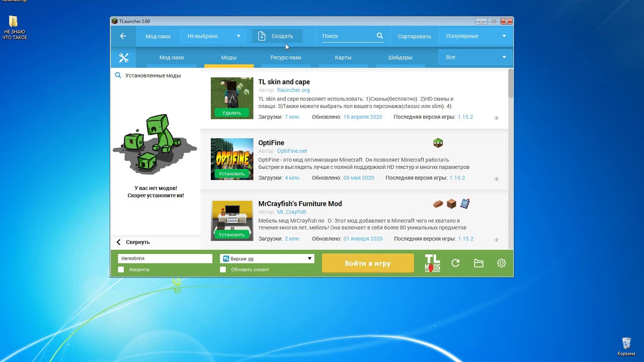Click Установить on OptiFine
644x362 pixels.
231,174
